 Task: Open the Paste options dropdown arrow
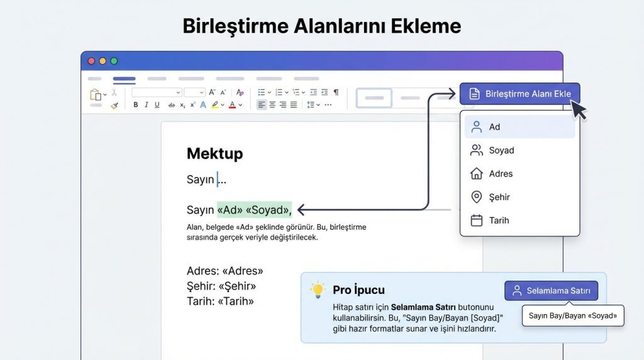click(x=105, y=94)
